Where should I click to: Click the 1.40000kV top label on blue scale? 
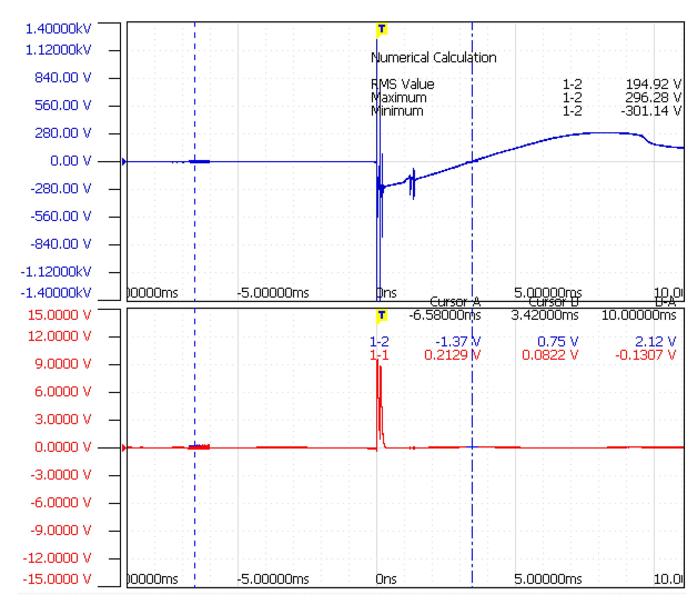[58, 29]
